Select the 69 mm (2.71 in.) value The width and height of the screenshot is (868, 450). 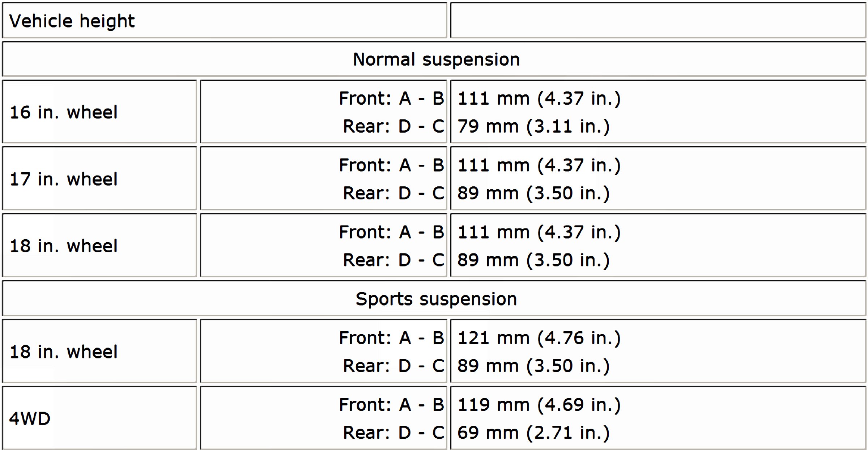[x=533, y=433]
